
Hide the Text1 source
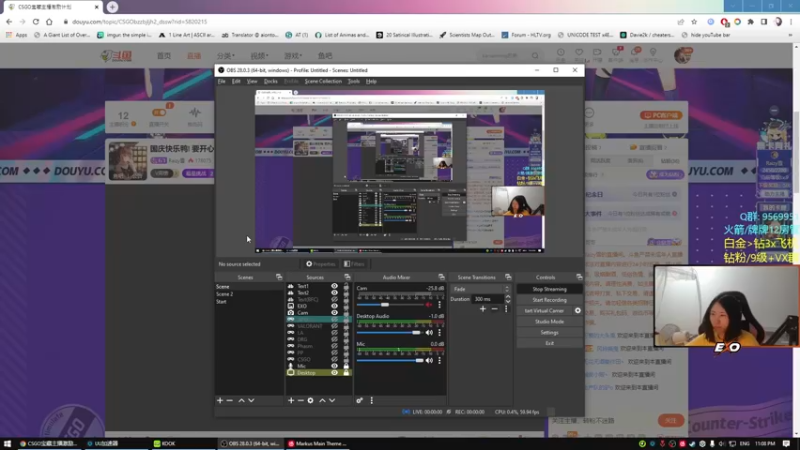coord(334,287)
